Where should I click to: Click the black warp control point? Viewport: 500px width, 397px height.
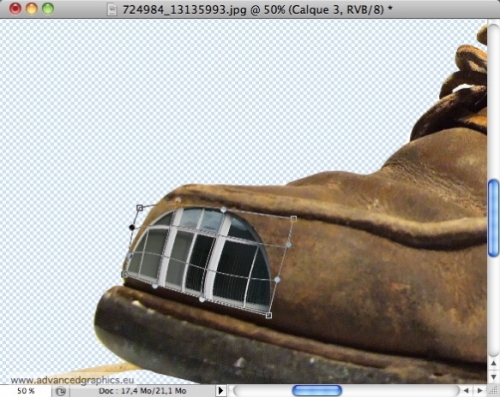[x=132, y=227]
